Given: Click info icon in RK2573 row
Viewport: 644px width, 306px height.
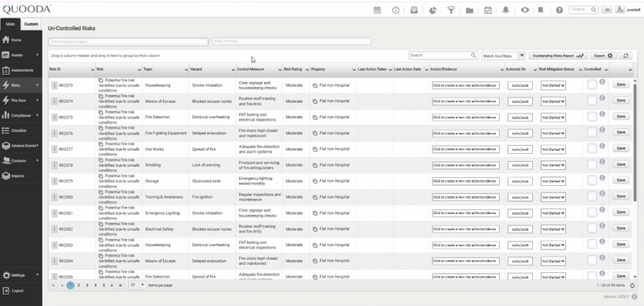Looking at the screenshot, I should (602, 82).
